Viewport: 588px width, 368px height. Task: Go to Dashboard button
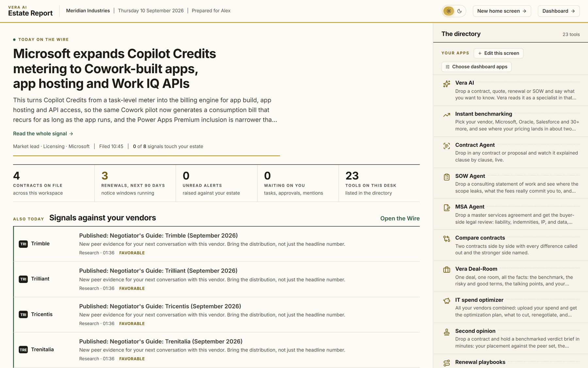559,11
